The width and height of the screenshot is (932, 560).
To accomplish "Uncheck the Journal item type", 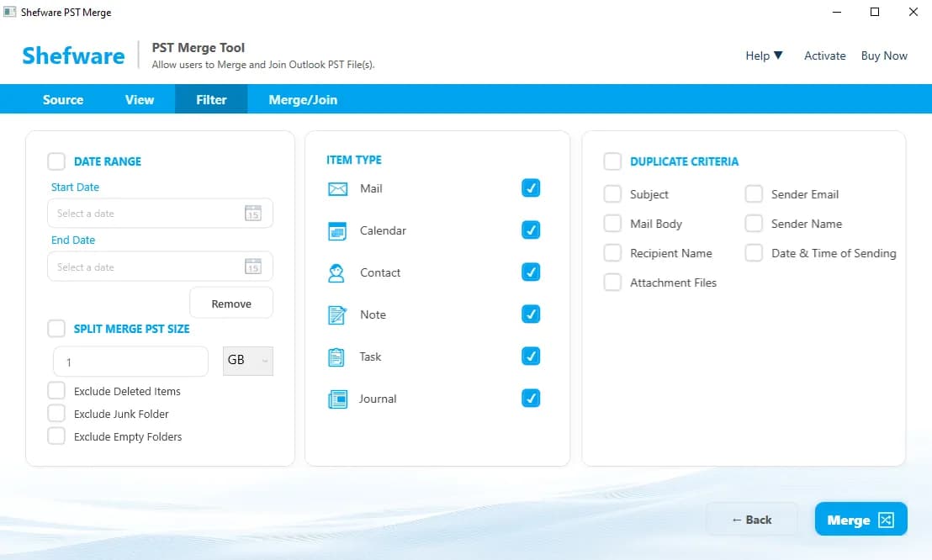I will [x=531, y=399].
